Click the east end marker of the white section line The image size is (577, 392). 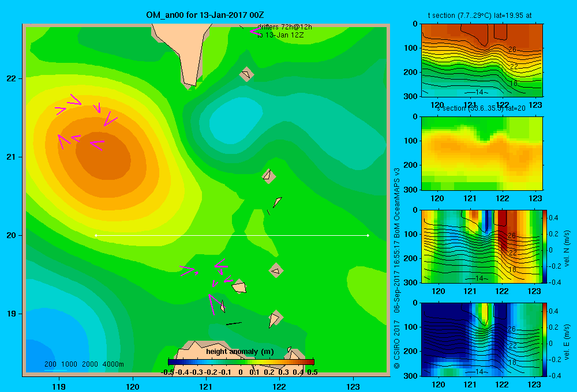368,235
